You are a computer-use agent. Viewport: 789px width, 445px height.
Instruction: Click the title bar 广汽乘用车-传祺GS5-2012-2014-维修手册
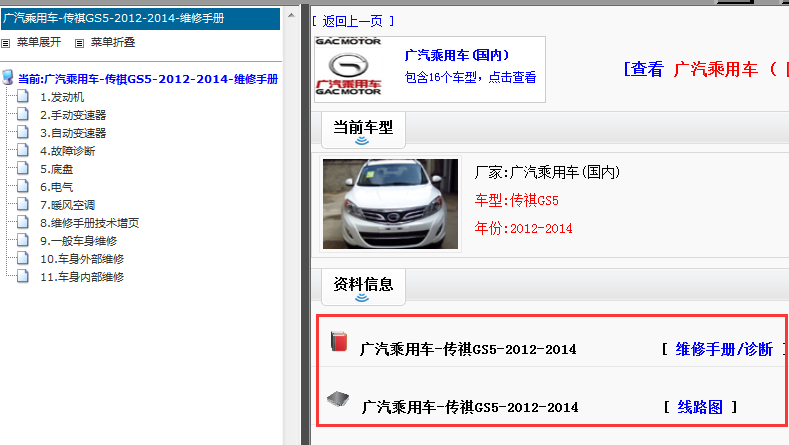tap(140, 19)
